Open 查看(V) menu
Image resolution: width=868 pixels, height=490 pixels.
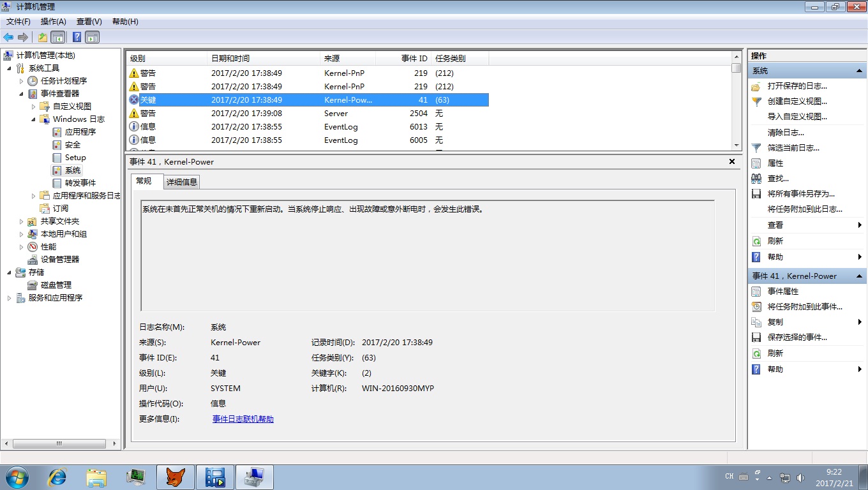[x=89, y=22]
